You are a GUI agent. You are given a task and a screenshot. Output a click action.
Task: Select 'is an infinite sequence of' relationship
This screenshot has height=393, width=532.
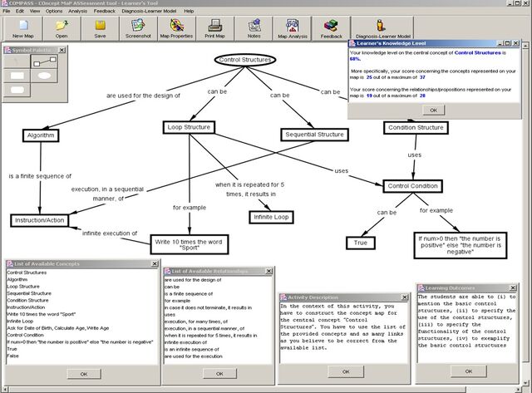(192, 349)
